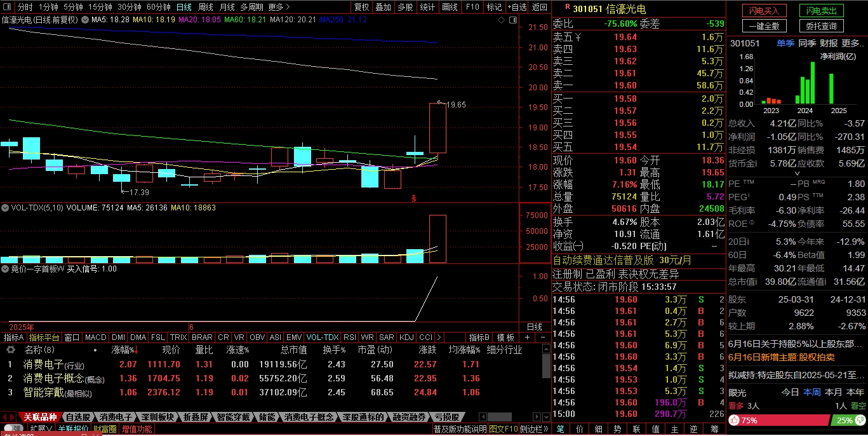Select the RSI indicator tab
The height and width of the screenshot is (436, 868).
click(350, 337)
